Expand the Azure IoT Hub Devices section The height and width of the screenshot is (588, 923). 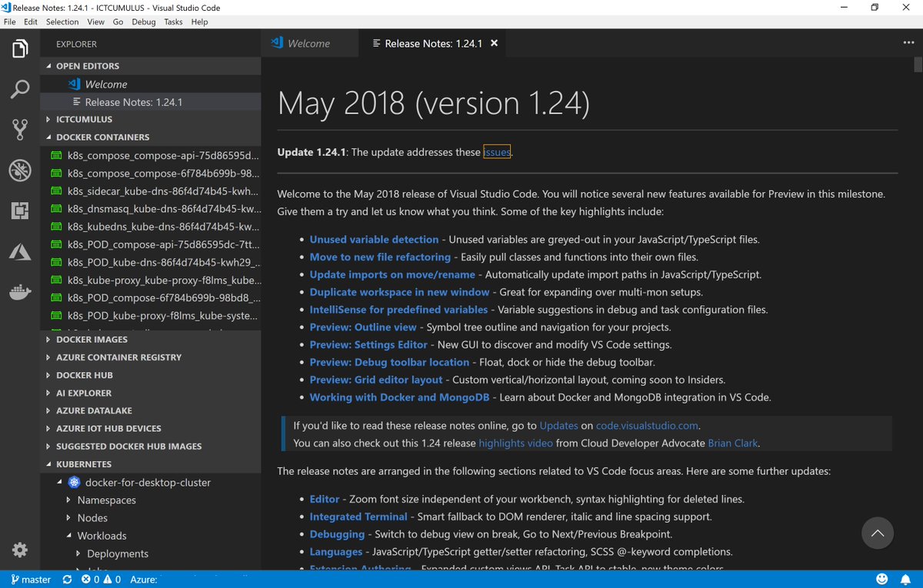pyautogui.click(x=151, y=428)
